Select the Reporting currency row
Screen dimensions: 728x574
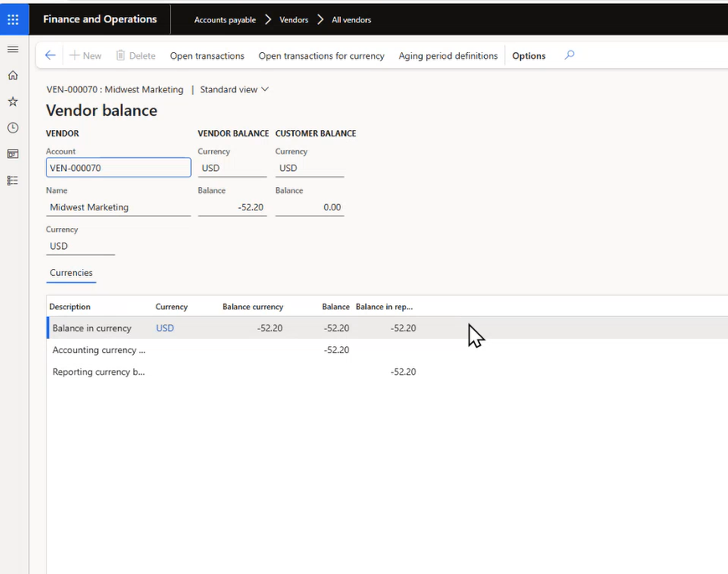[x=387, y=372]
